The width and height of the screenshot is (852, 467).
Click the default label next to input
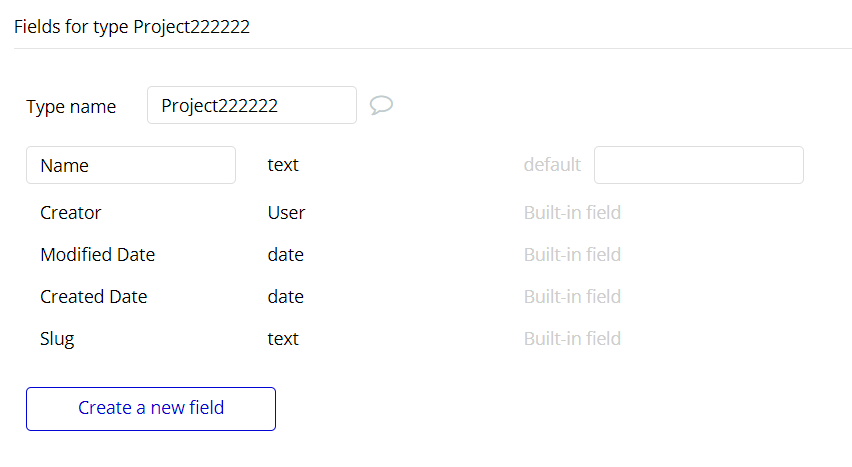pos(552,165)
